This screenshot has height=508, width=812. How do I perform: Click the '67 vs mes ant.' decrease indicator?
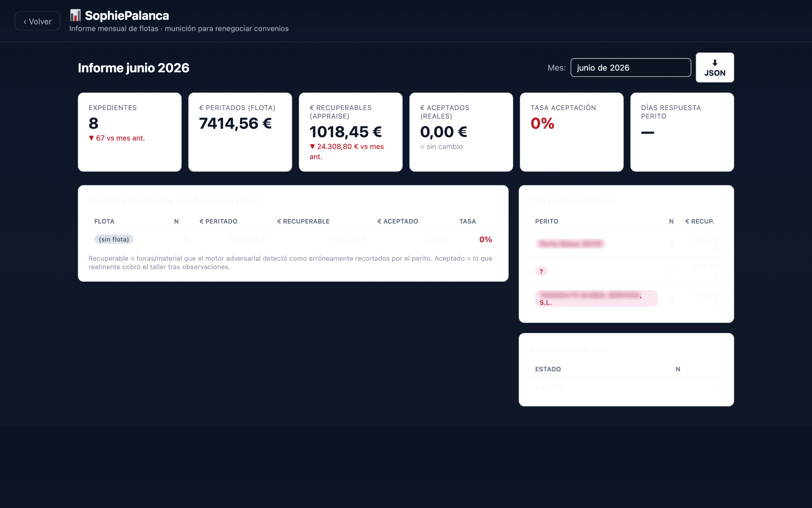pos(117,138)
